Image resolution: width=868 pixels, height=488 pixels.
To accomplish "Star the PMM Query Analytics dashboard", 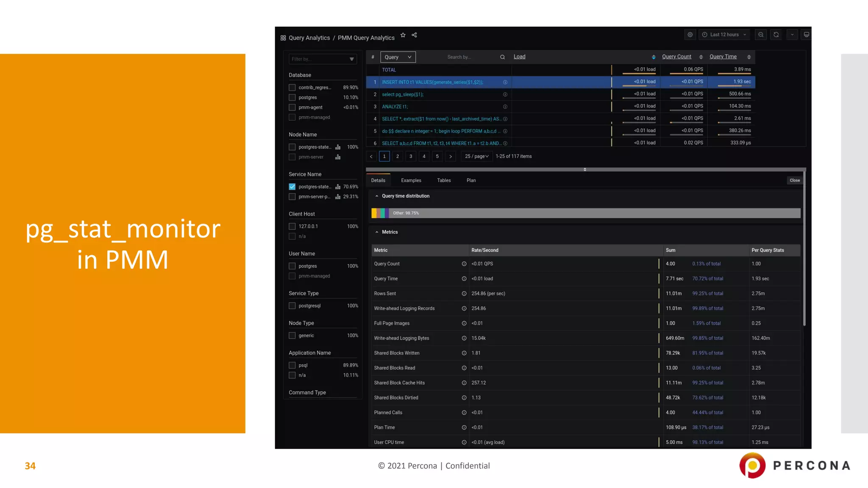I will [403, 35].
